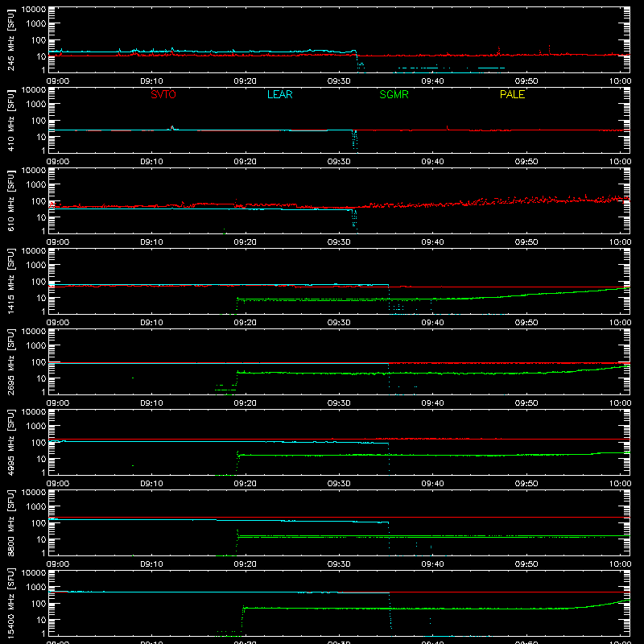Click the red SVTO legend label
The height and width of the screenshot is (644, 644).
[163, 94]
